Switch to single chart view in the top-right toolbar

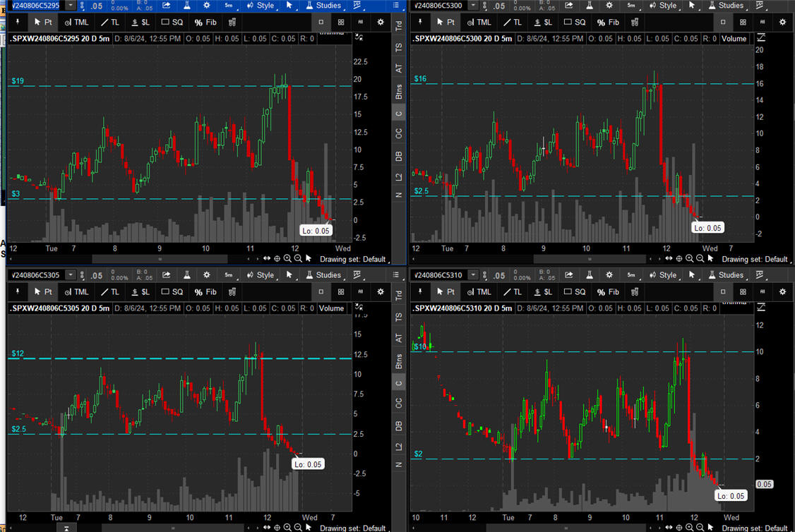click(723, 22)
